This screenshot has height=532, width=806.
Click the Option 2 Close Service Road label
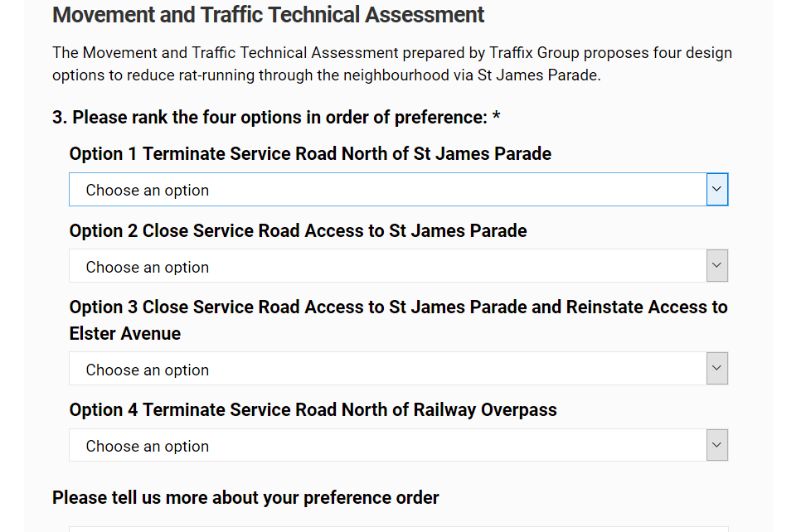click(x=298, y=230)
